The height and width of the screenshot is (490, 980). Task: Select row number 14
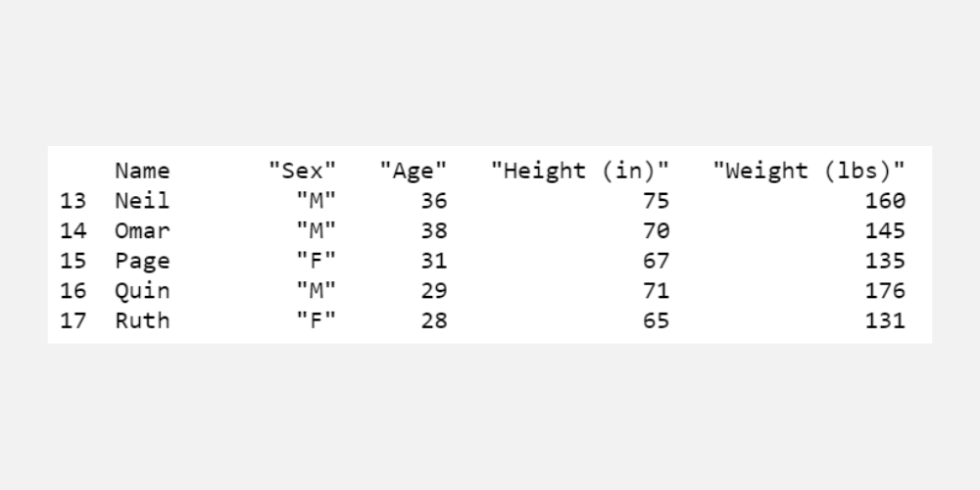click(73, 231)
